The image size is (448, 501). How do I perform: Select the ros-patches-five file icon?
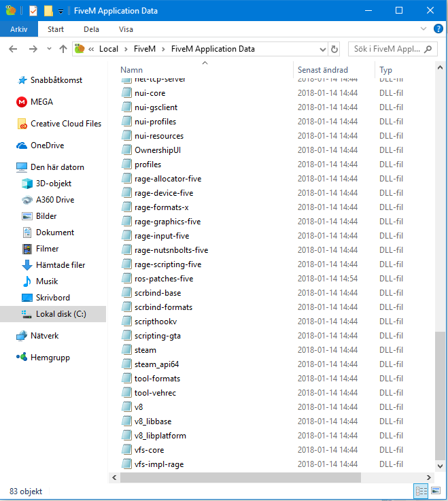click(x=126, y=278)
